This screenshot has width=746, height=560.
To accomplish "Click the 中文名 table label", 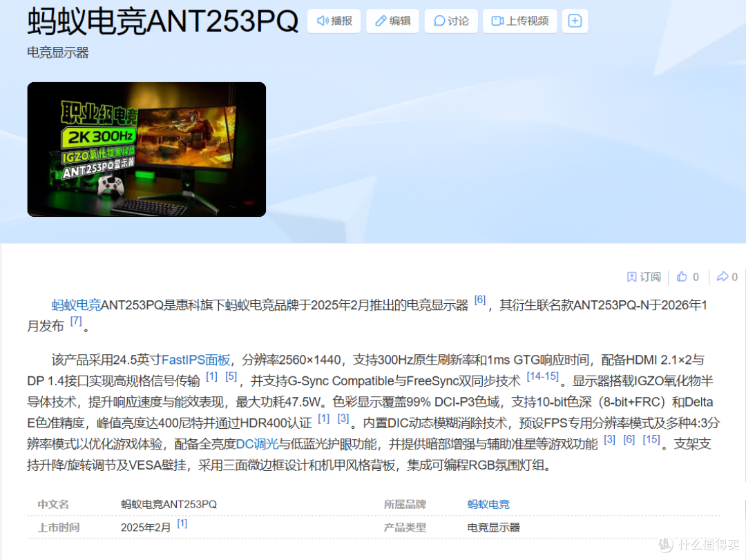I will pyautogui.click(x=53, y=504).
